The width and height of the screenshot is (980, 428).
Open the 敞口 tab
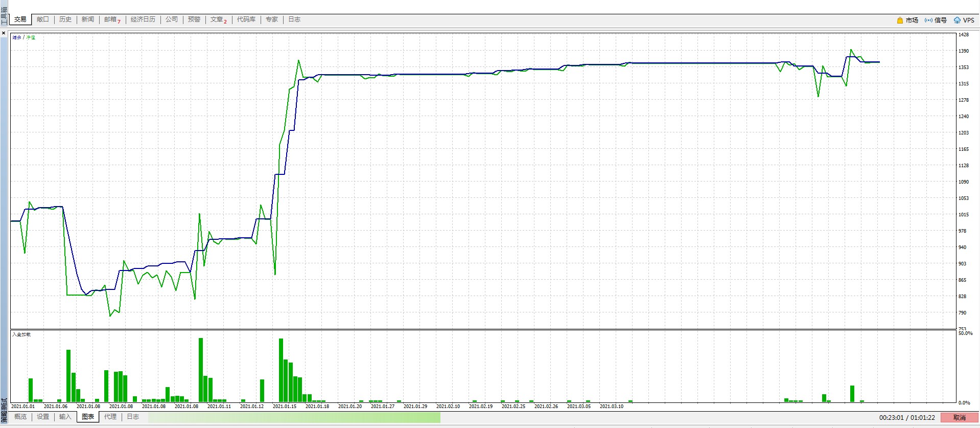[43, 19]
